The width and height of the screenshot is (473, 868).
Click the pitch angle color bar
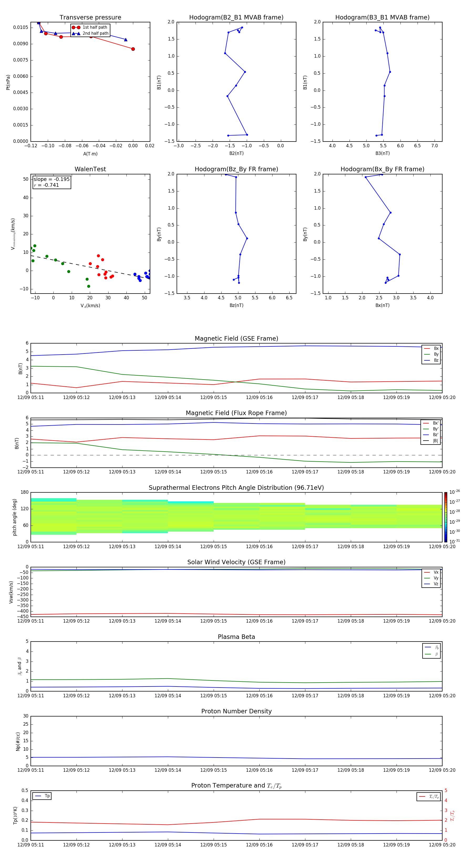tap(445, 517)
